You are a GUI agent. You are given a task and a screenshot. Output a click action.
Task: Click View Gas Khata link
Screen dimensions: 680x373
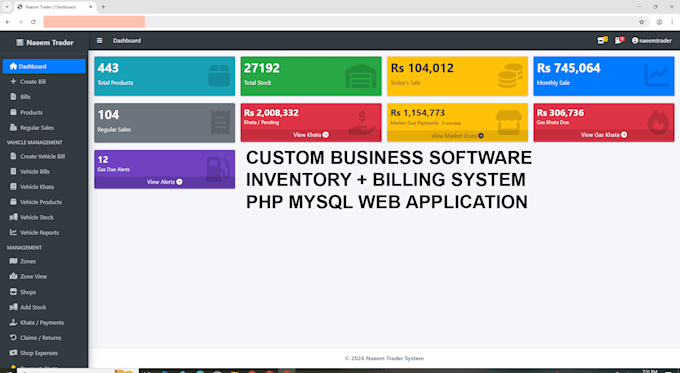604,135
